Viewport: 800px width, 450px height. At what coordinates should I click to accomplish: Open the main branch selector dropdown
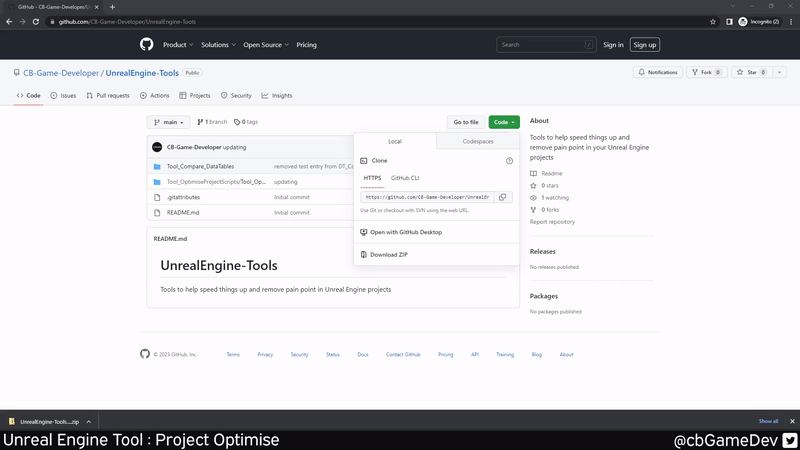[168, 122]
